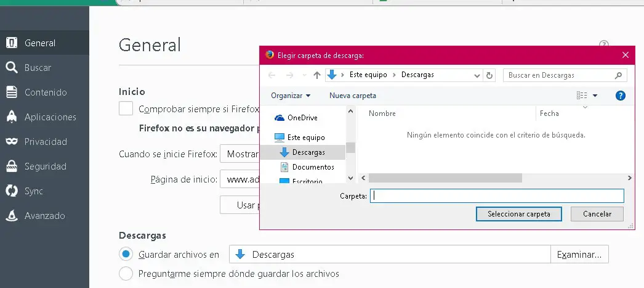Click Seleccionar carpeta button
The image size is (644, 288).
click(519, 214)
